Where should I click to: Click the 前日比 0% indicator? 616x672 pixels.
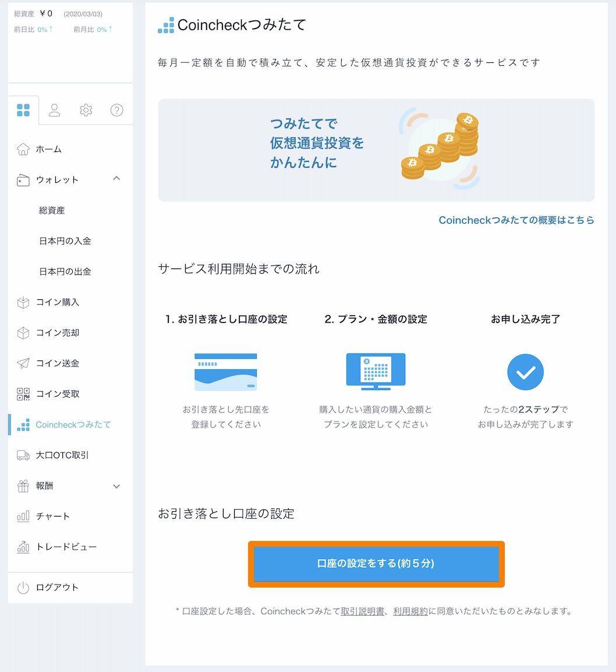[x=33, y=30]
